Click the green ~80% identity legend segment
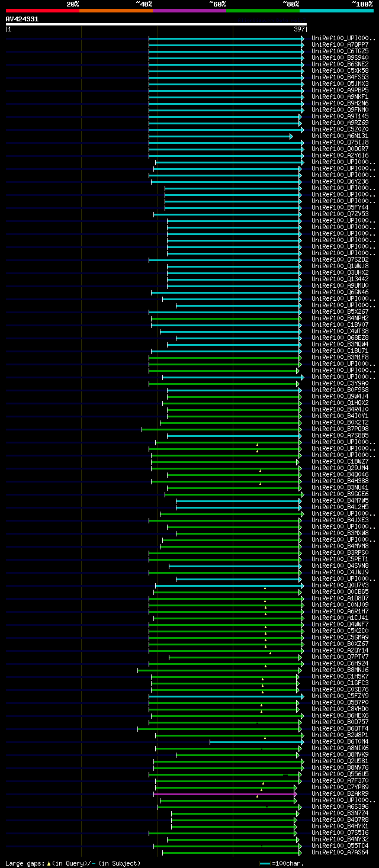 (x=262, y=10)
